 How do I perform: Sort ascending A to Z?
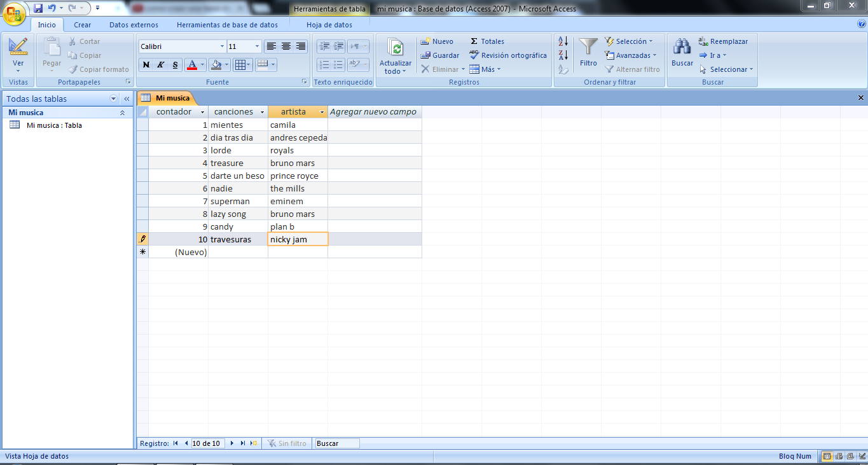(563, 41)
